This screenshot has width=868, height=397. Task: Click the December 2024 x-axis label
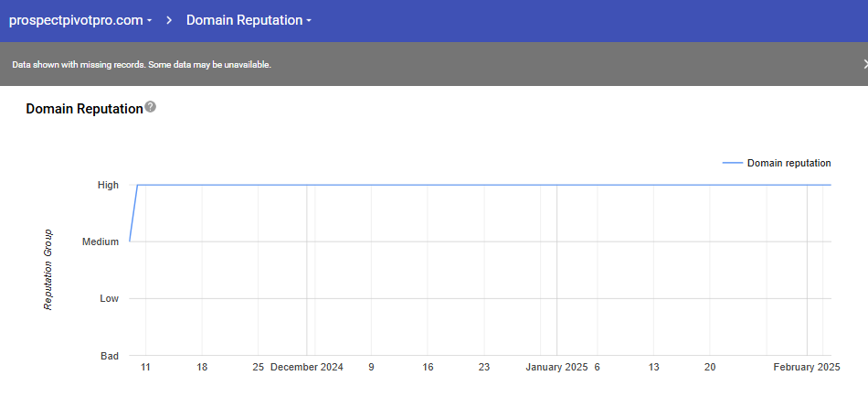[x=306, y=367]
